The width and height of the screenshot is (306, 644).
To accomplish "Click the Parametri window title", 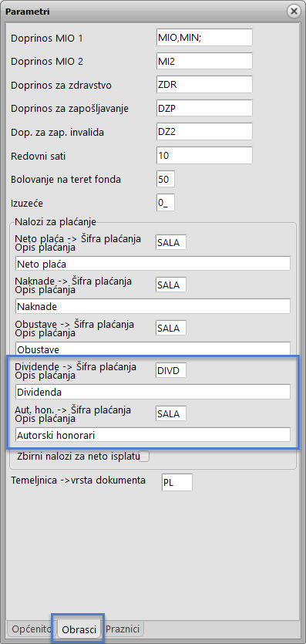I will click(28, 12).
